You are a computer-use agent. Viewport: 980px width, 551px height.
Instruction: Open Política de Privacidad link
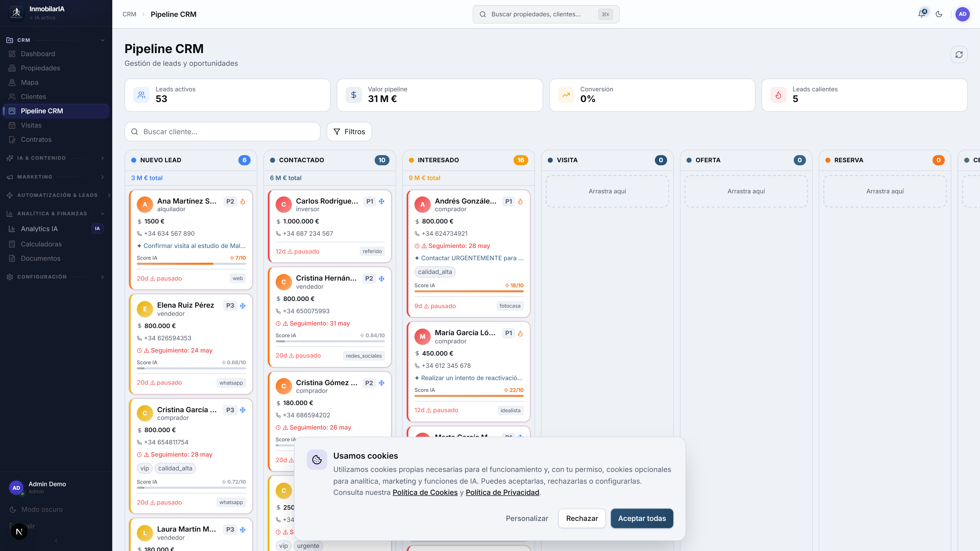click(x=502, y=492)
